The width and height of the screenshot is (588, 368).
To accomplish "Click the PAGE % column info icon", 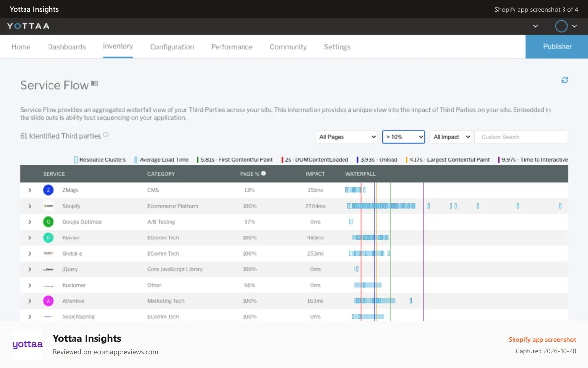I will [x=264, y=173].
